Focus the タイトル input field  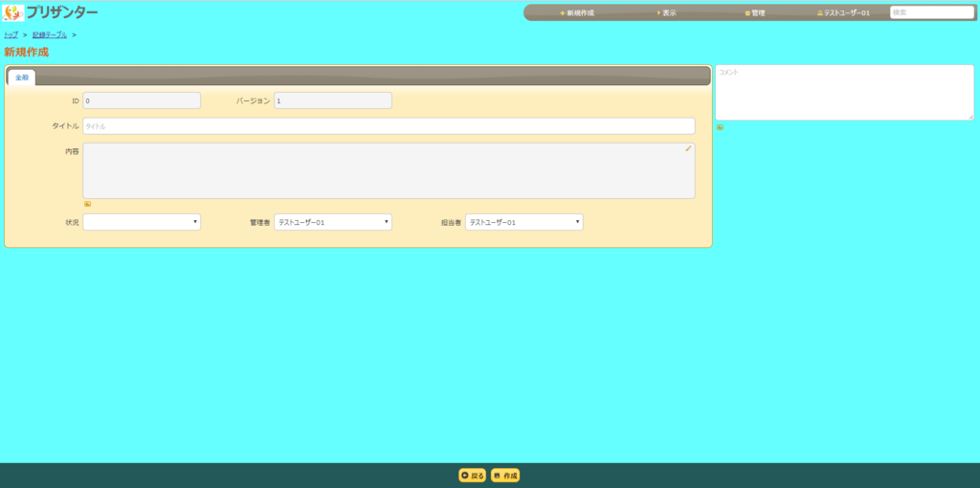(389, 126)
